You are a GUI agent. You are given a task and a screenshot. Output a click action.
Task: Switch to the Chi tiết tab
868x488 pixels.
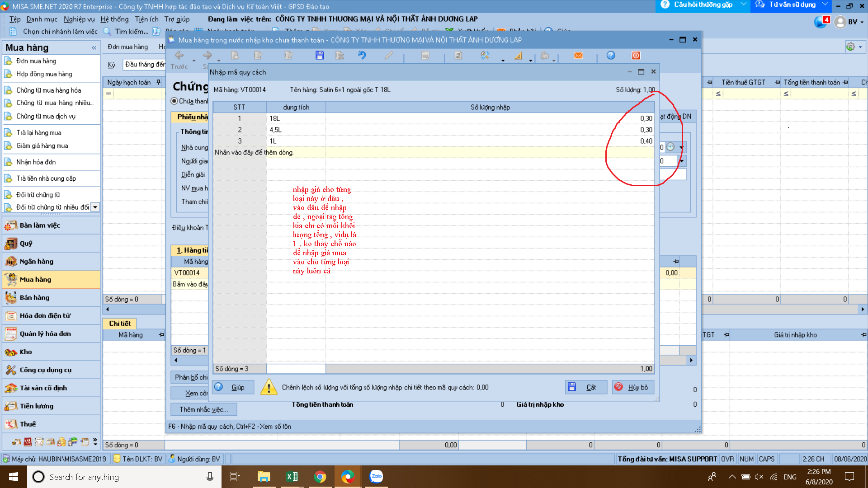[120, 324]
